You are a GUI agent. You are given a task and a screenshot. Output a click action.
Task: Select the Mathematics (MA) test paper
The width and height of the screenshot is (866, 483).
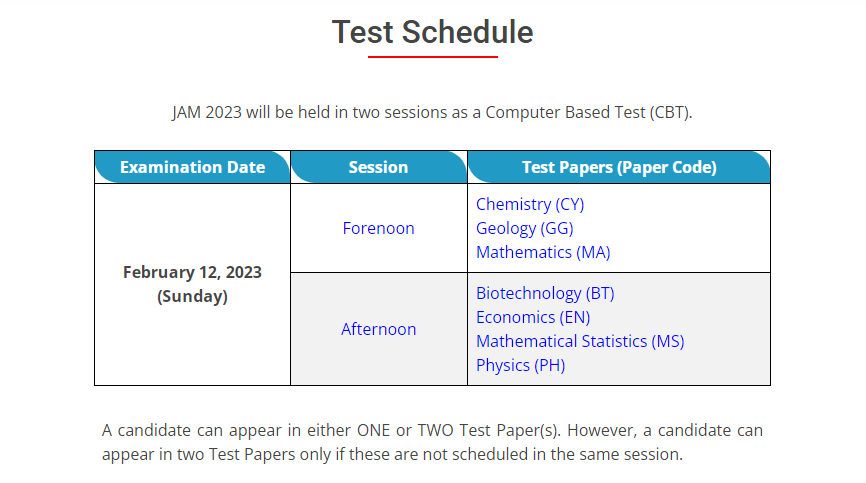pos(543,252)
